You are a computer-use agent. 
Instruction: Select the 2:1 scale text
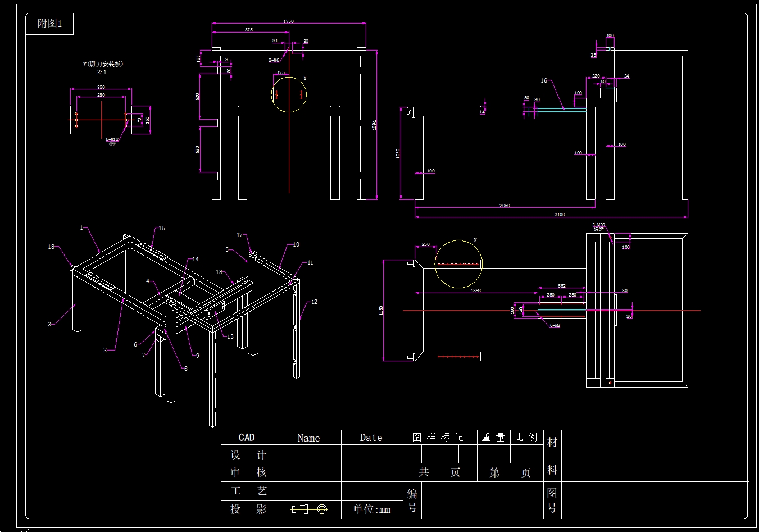(x=102, y=72)
